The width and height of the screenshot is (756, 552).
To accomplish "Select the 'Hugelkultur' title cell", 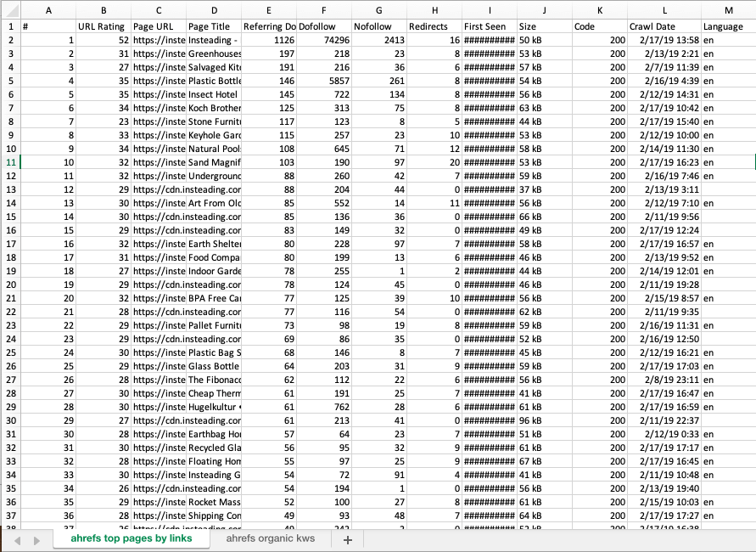I will [x=214, y=408].
